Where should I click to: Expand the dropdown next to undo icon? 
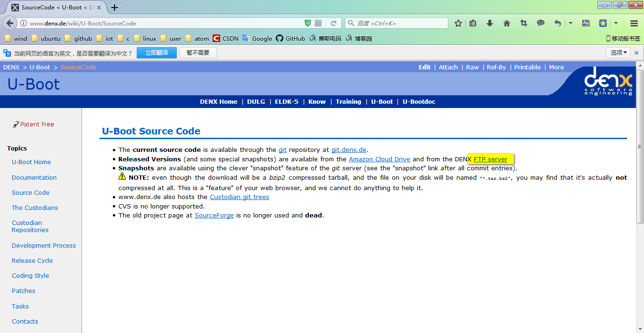(x=571, y=23)
